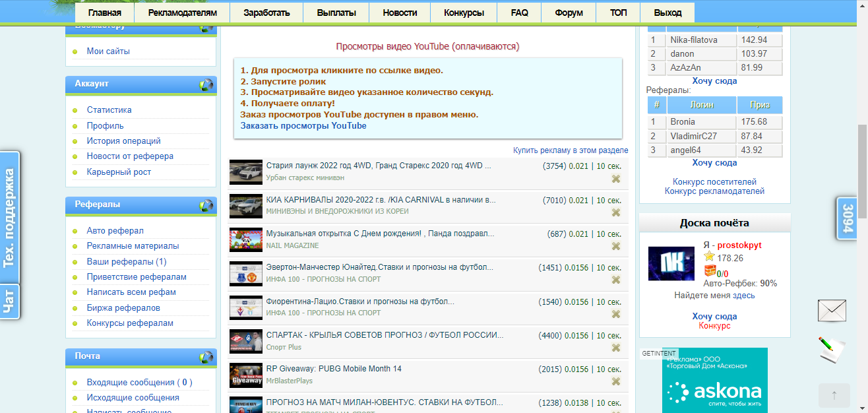Screen dimensions: 868x413
Task: Open the Тех. поддержка side tab
Action: pyautogui.click(x=10, y=218)
